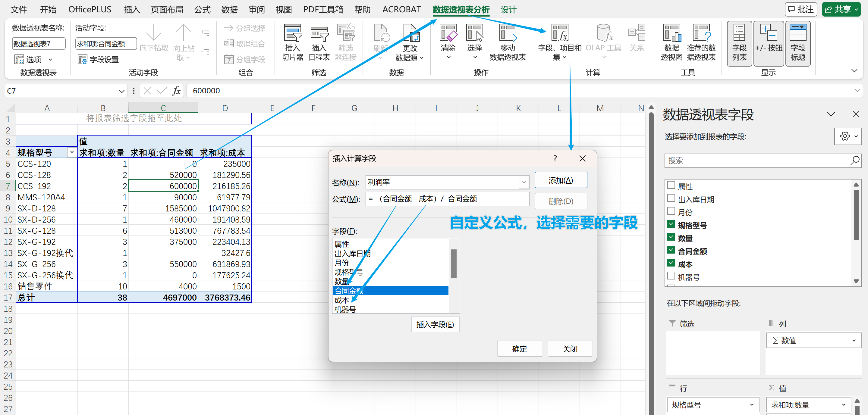Open the 规格型号 row header filter dropdown
Screen dimensions: 868x415
click(72, 153)
